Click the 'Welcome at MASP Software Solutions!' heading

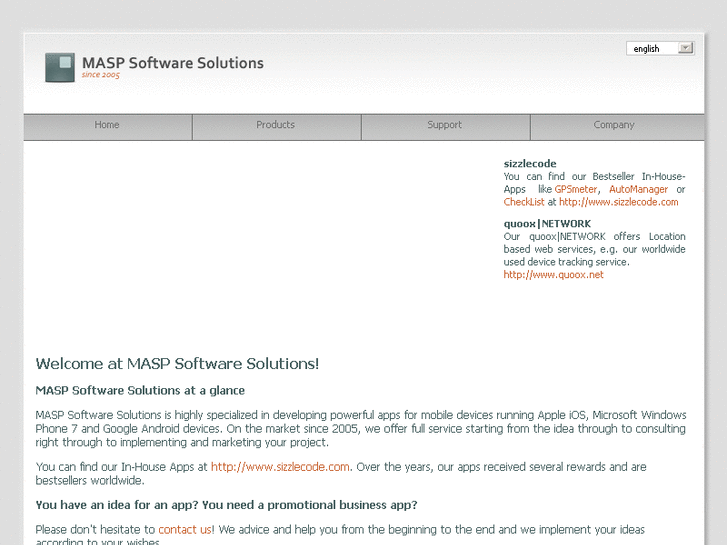click(177, 364)
